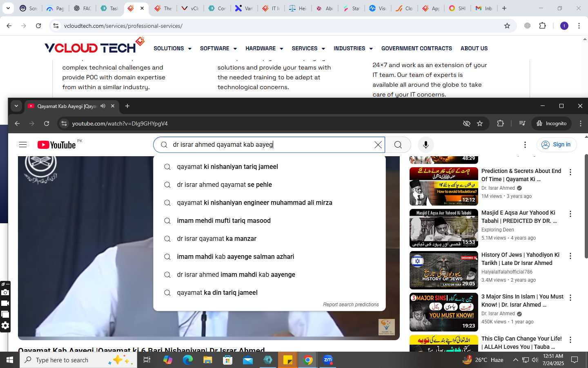Open YouTube settings three-dot menu
Viewport: 588px width, 368px height.
pyautogui.click(x=525, y=145)
